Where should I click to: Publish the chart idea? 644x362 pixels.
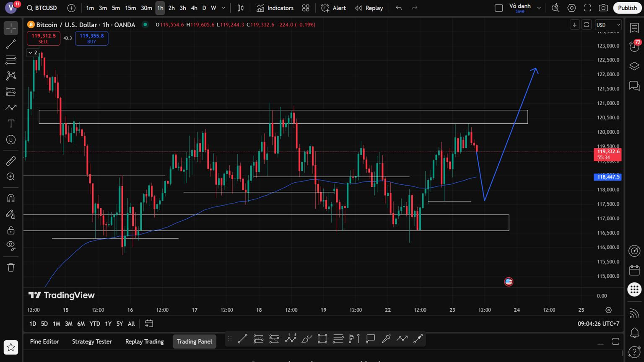[x=627, y=8]
